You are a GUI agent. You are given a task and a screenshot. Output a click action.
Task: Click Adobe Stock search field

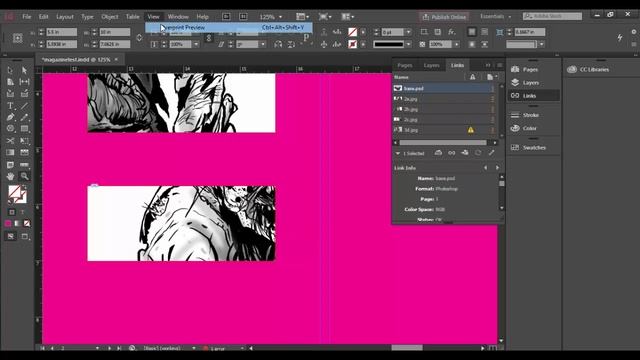(553, 16)
